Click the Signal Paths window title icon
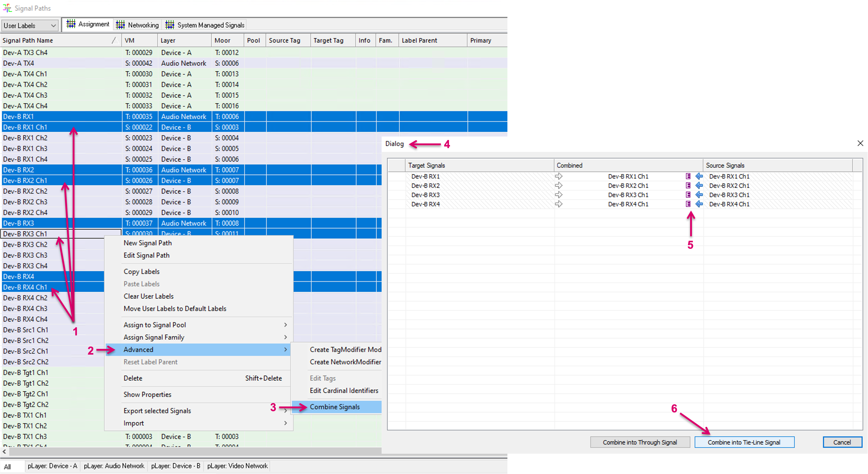 7,8
